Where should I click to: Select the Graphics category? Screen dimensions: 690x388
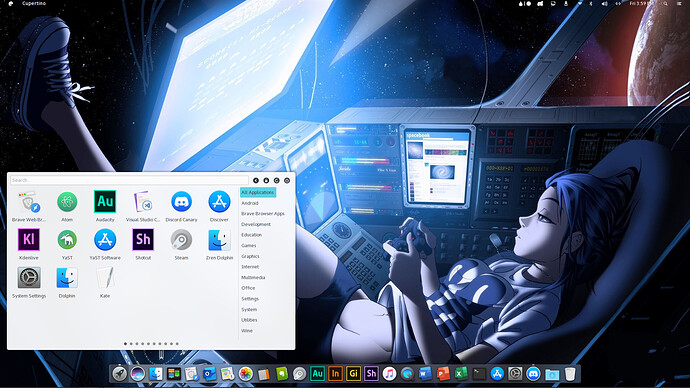(x=250, y=256)
